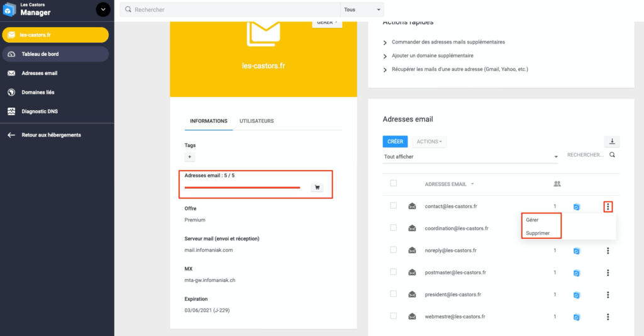
Task: Click the magnifier icon next to RECHERCHER
Action: (613, 155)
